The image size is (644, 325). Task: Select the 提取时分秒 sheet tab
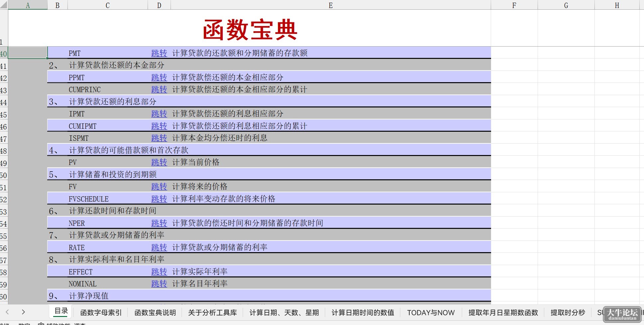coord(568,313)
